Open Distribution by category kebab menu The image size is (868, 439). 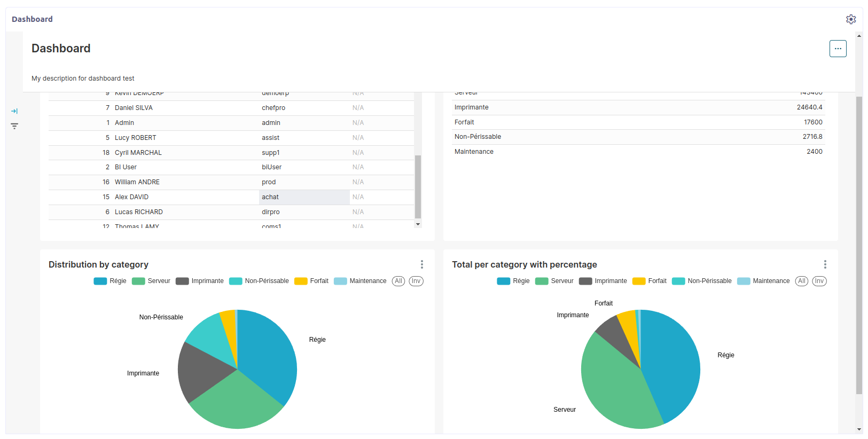[421, 264]
